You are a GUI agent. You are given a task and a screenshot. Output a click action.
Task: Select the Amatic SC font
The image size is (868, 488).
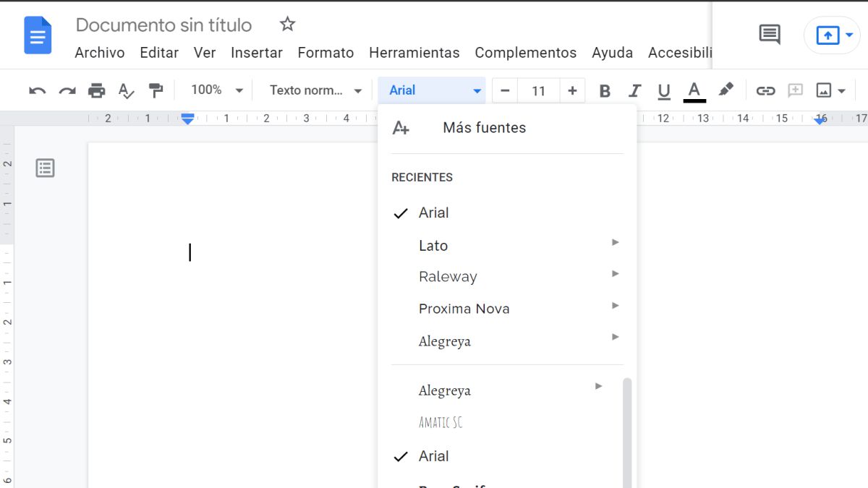(441, 422)
